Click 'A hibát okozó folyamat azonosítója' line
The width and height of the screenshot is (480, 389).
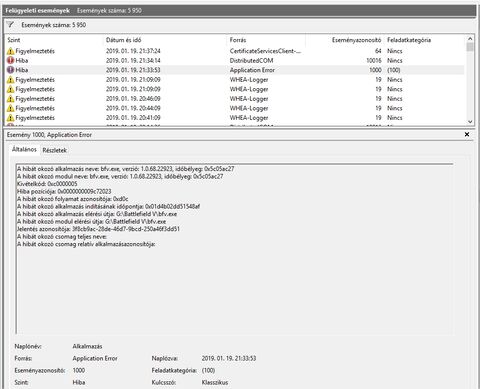pos(72,199)
